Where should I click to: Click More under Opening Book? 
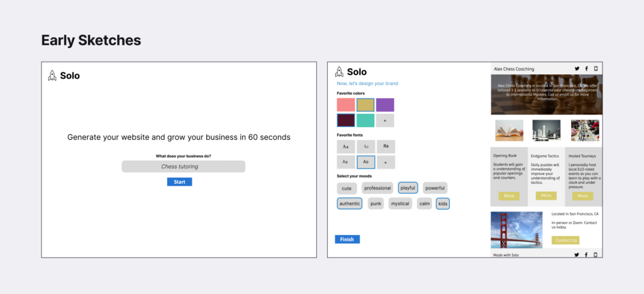point(509,196)
